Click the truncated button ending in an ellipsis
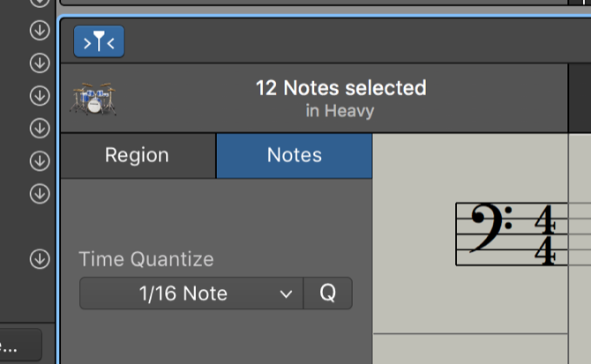Viewport: 591px width, 364px height. click(18, 344)
